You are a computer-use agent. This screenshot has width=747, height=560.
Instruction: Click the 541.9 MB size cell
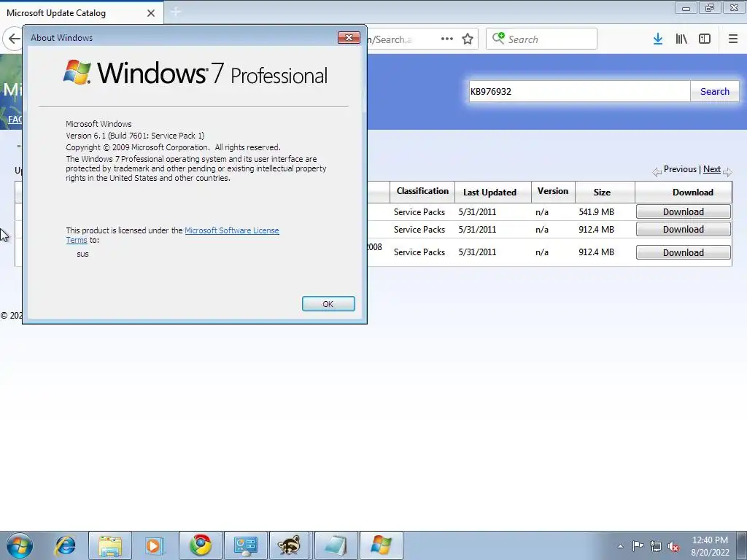(x=597, y=212)
